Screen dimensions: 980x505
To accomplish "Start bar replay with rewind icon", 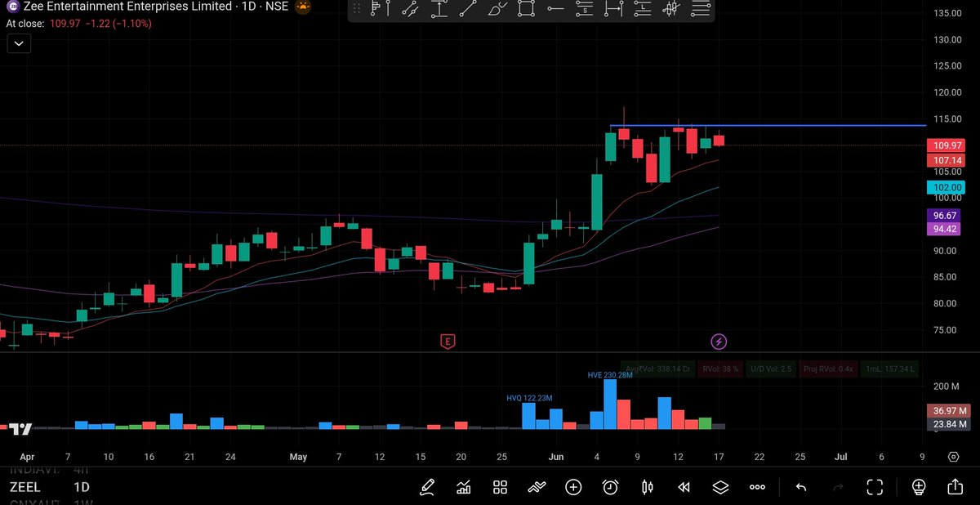I will [684, 487].
